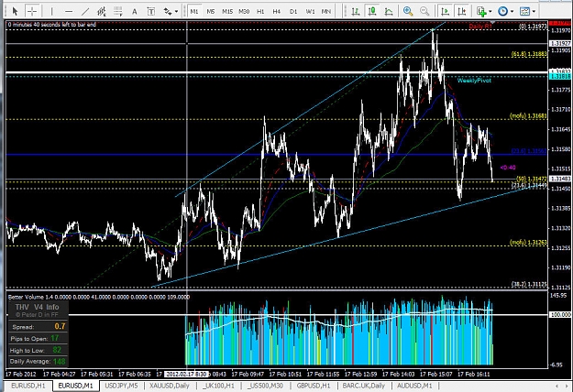Click the High to Low value 82
The width and height of the screenshot is (573, 392).
pos(57,350)
